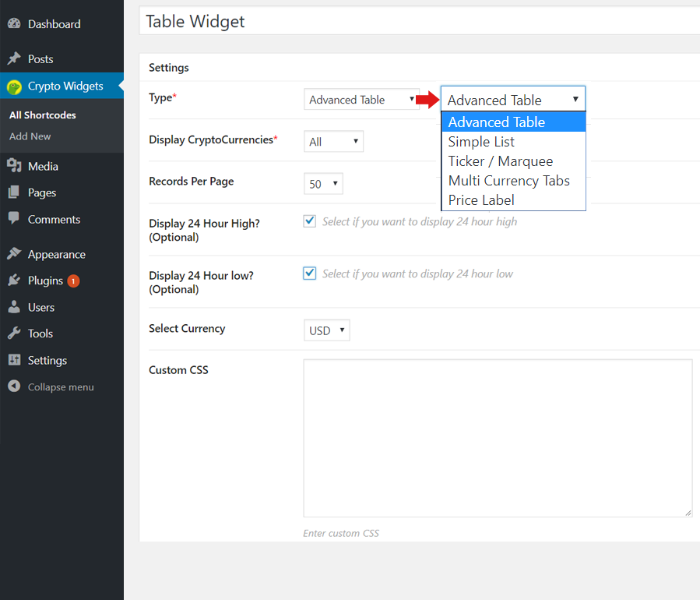This screenshot has height=600, width=700.
Task: Pick Simple List in the dropdown
Action: 481,142
